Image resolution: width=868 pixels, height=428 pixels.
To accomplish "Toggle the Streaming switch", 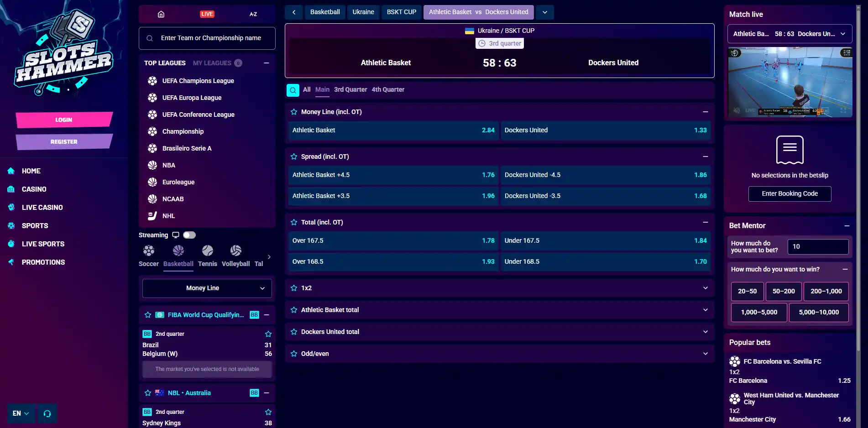I will pos(189,235).
